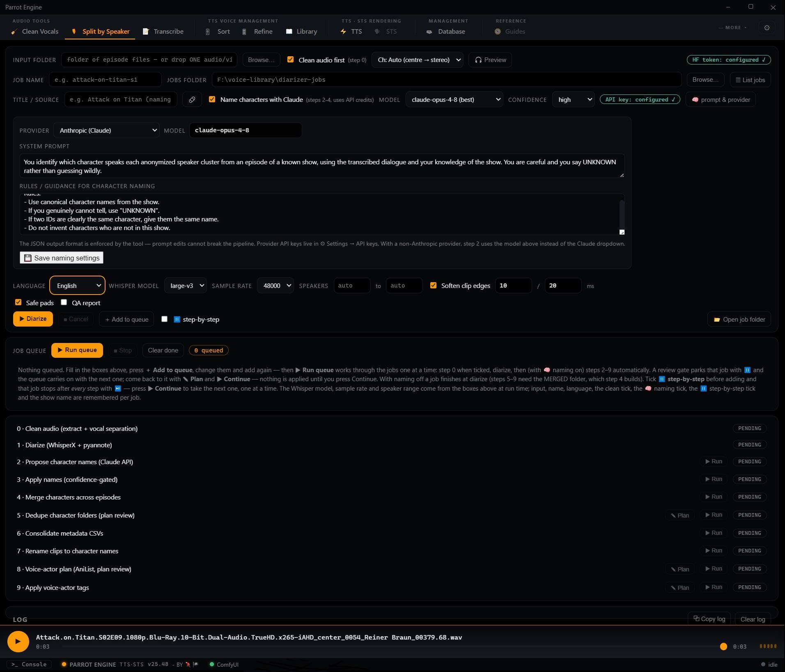
Task: Open the Database tab
Action: click(x=446, y=32)
